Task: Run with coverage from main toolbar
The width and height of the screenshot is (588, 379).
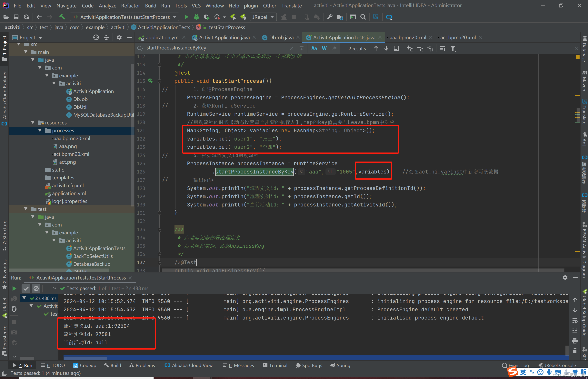Action: (206, 17)
